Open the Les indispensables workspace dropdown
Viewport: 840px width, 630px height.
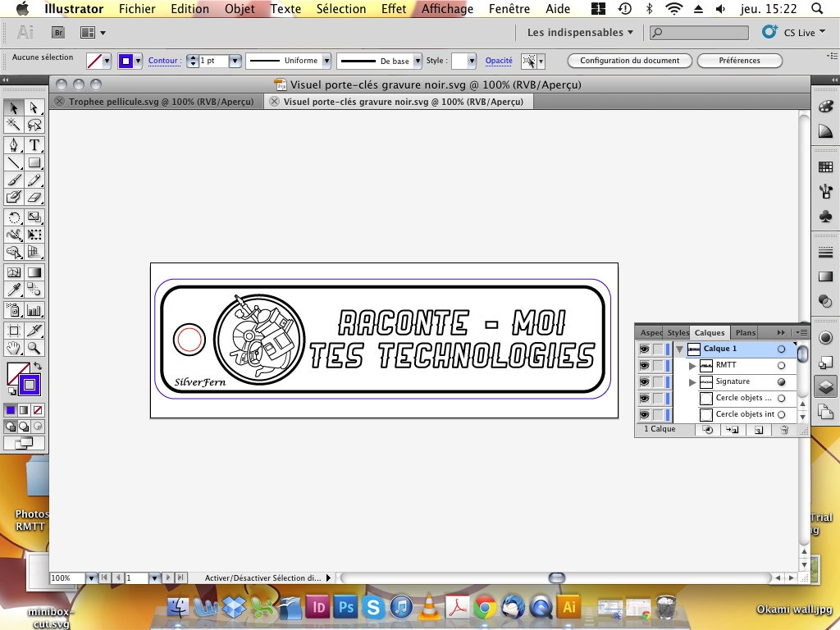point(580,33)
